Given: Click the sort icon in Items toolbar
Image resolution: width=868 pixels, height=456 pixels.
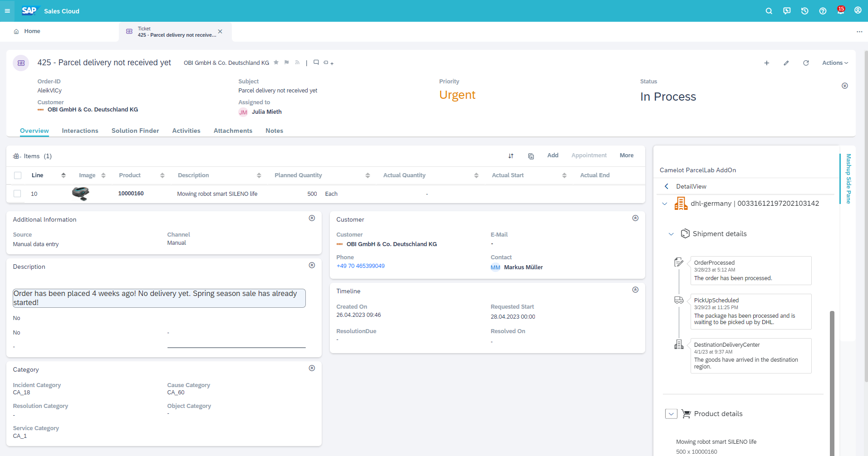Looking at the screenshot, I should (511, 156).
